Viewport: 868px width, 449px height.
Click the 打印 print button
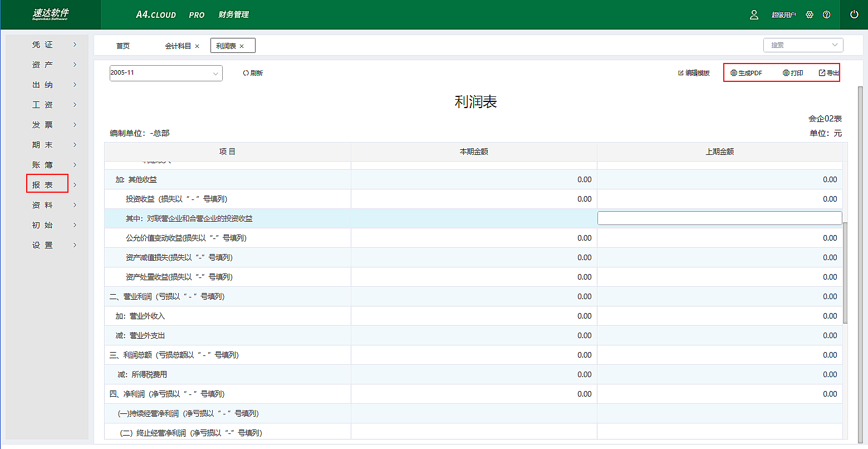coord(793,73)
